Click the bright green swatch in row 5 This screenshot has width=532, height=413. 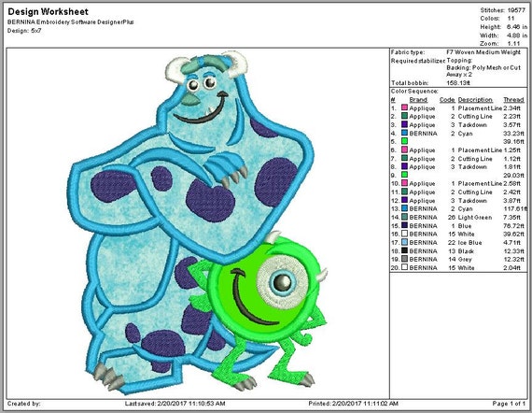click(404, 141)
